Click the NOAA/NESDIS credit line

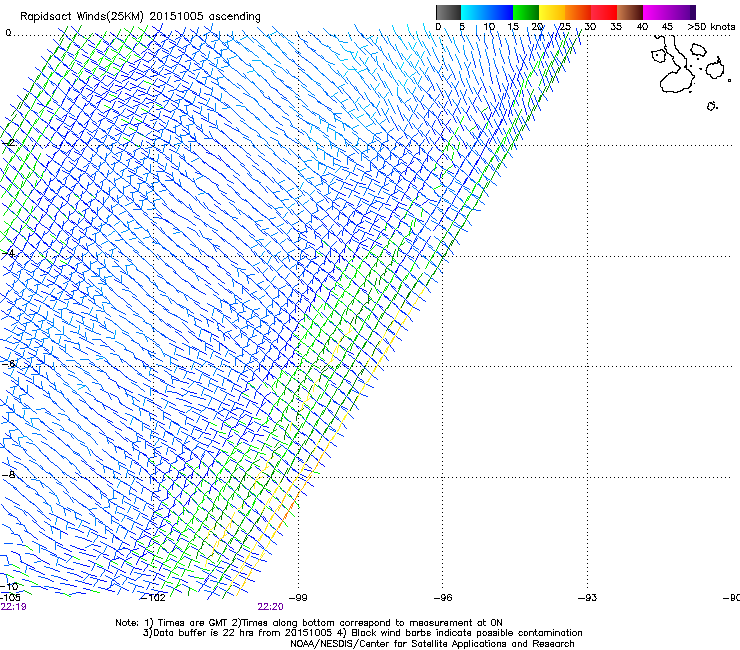[432, 644]
